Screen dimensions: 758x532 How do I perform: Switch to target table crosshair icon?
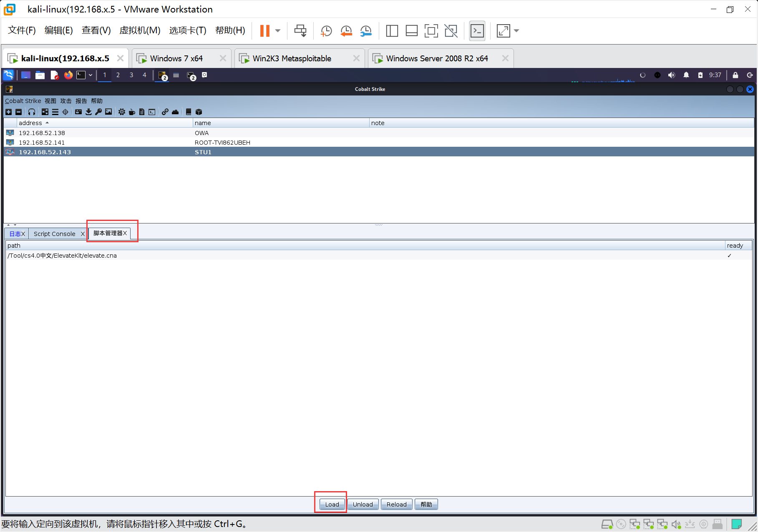coord(65,112)
